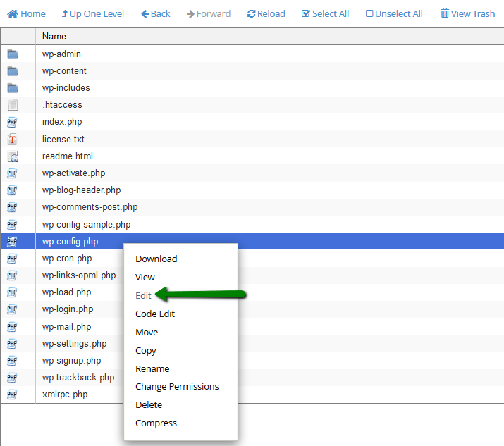Select the wp-signup.php file name
This screenshot has height=446, width=504.
[71, 361]
